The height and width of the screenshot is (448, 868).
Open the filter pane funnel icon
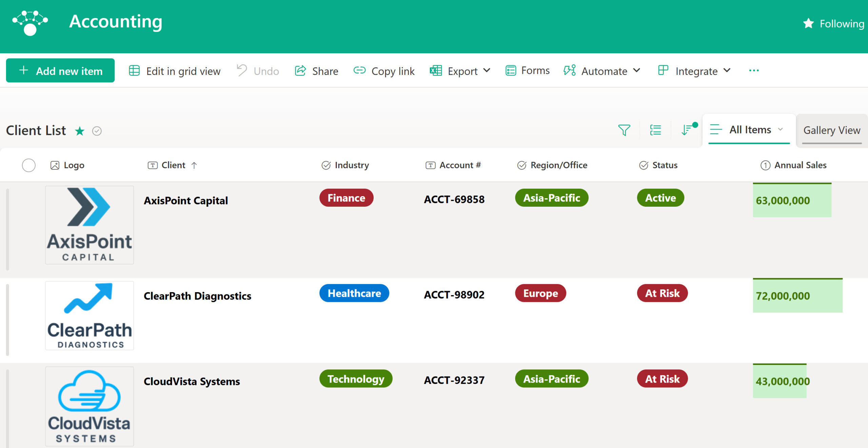[x=624, y=130]
